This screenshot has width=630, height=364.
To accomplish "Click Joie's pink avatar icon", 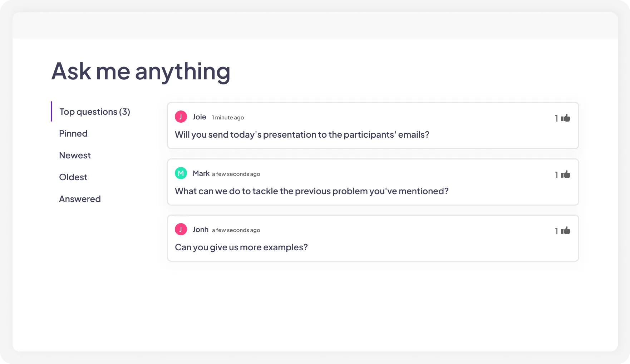I will pos(181,116).
